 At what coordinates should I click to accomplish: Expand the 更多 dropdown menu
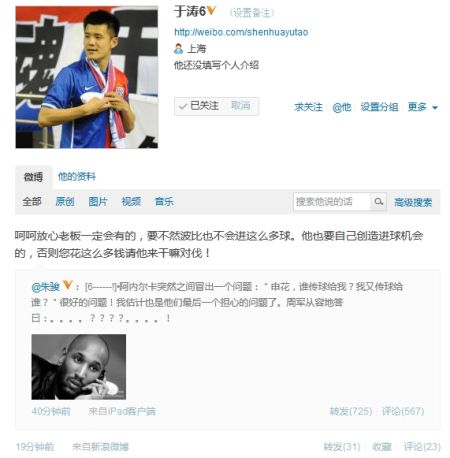point(423,107)
